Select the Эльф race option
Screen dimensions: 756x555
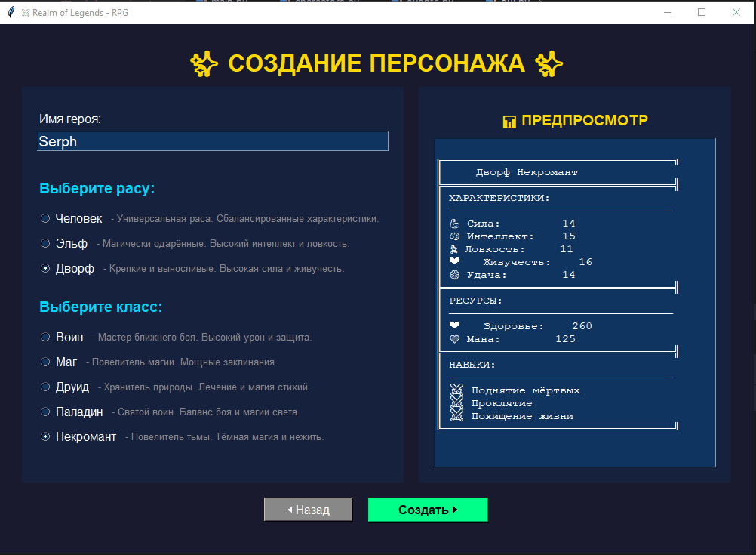(x=45, y=243)
